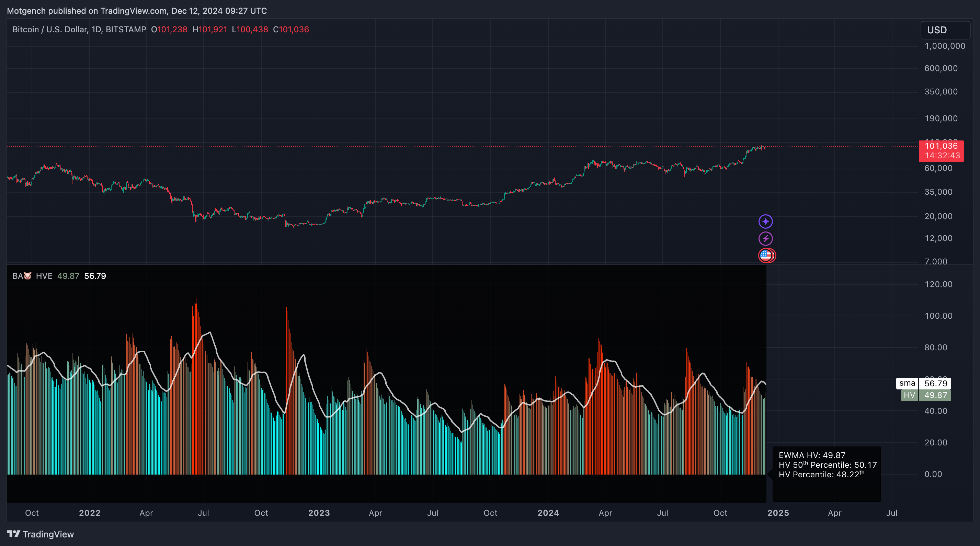Viewport: 980px width, 546px height.
Task: Click the pig emoji in the indicator title
Action: (x=28, y=276)
